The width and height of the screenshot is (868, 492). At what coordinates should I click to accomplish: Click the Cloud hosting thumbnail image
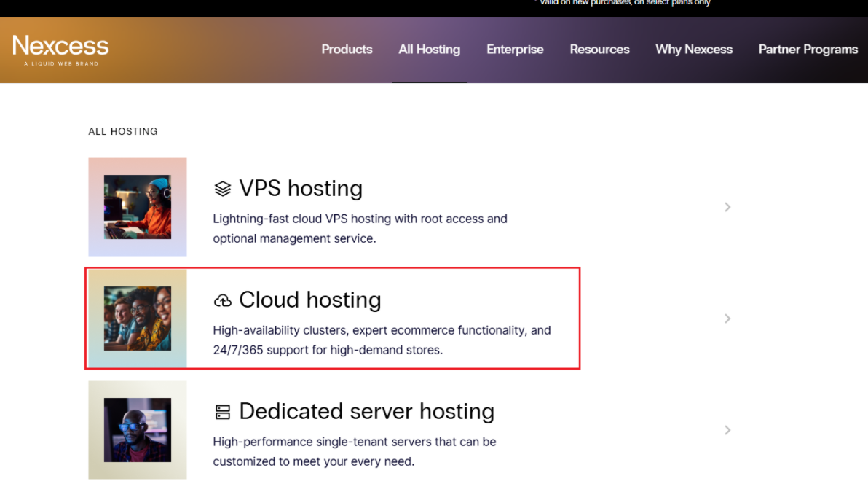pos(138,319)
